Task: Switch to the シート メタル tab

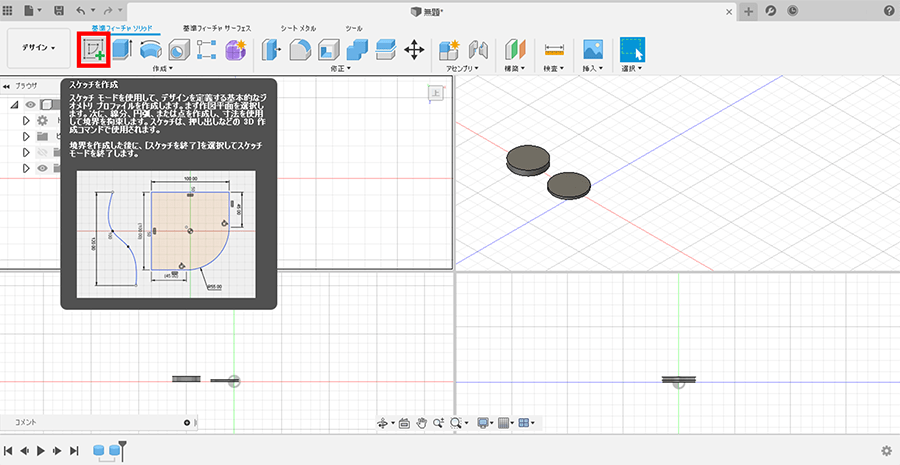Action: [298, 28]
